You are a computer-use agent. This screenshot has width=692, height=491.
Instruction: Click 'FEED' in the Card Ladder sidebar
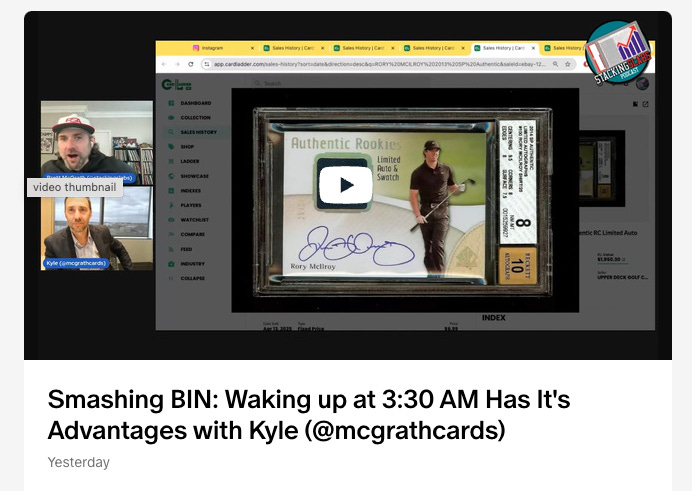tap(186, 249)
